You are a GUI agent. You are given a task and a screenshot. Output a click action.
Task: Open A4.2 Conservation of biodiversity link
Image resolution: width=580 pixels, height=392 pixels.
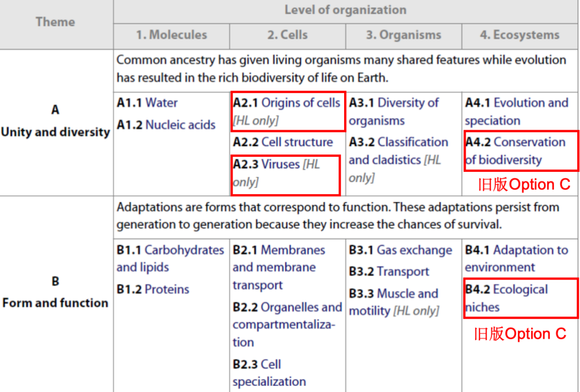pos(515,151)
